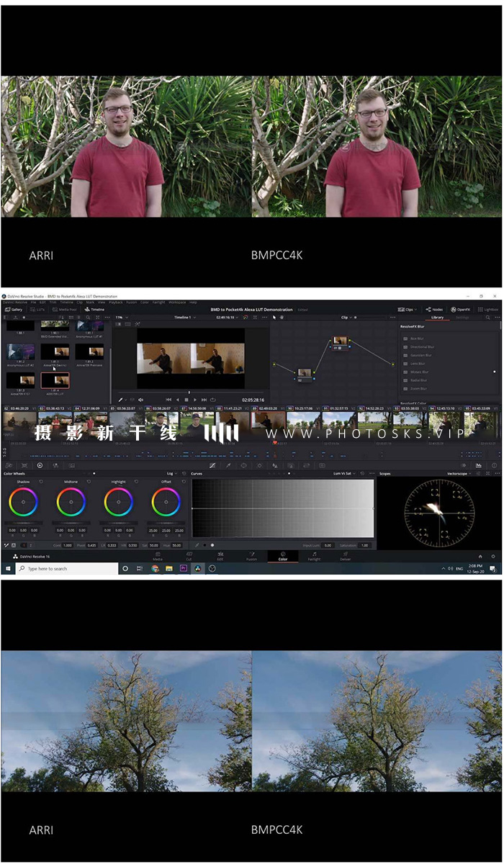
Task: Toggle viewer audio mute
Action: [x=140, y=400]
